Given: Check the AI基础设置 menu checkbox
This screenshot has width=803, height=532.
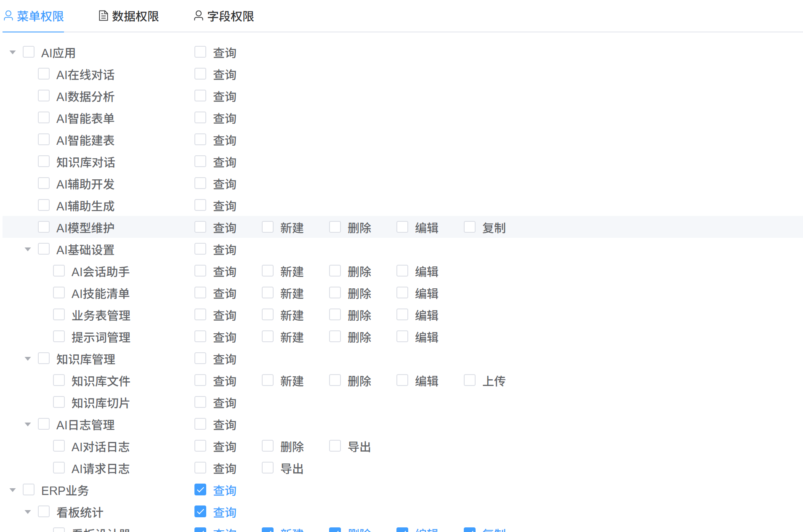Looking at the screenshot, I should [x=44, y=249].
